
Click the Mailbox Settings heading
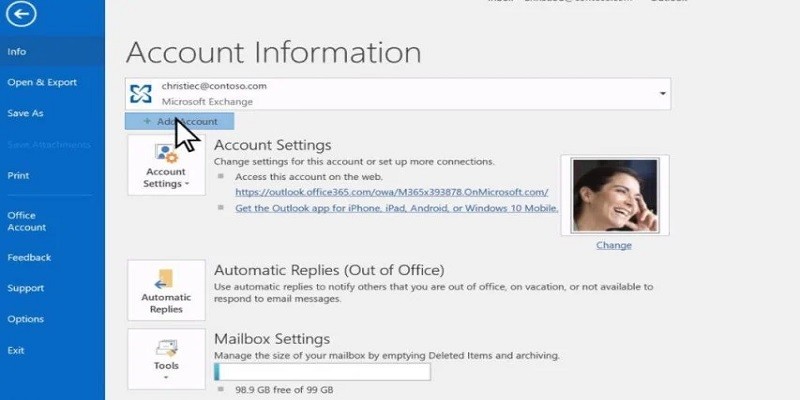tap(272, 339)
